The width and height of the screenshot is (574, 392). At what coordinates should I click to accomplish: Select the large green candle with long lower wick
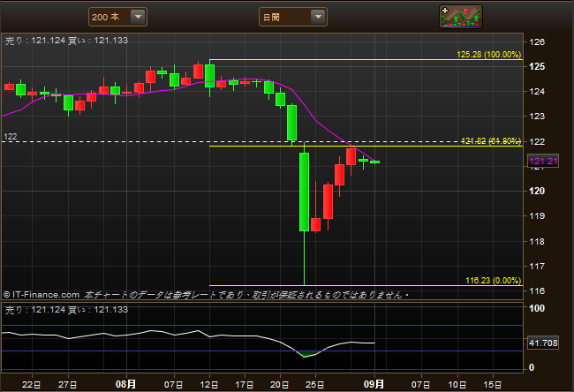tap(304, 192)
